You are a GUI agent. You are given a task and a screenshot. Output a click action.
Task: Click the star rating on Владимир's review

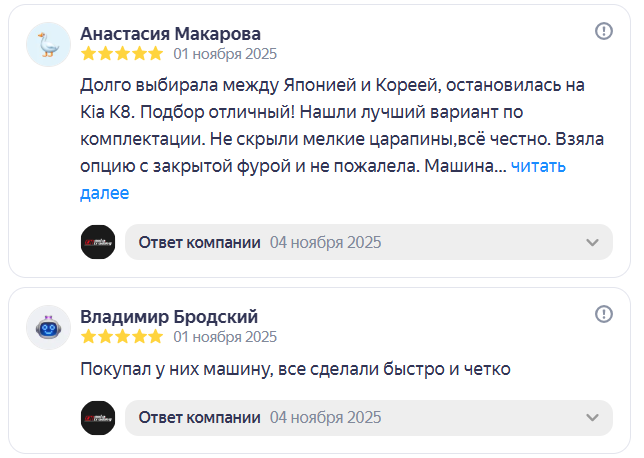tap(121, 337)
